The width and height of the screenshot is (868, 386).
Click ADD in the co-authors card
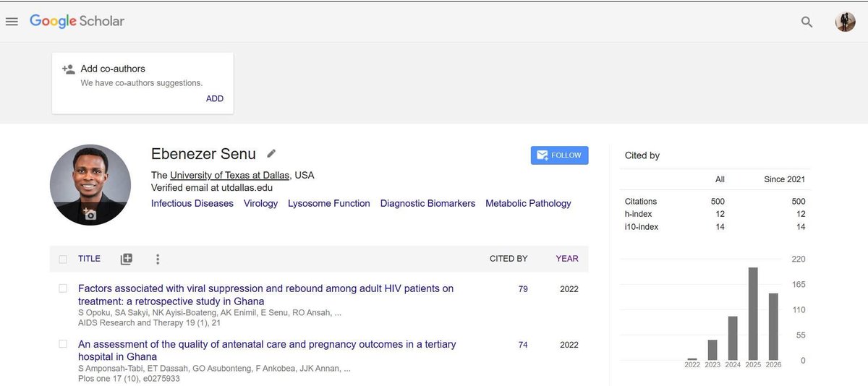(215, 99)
